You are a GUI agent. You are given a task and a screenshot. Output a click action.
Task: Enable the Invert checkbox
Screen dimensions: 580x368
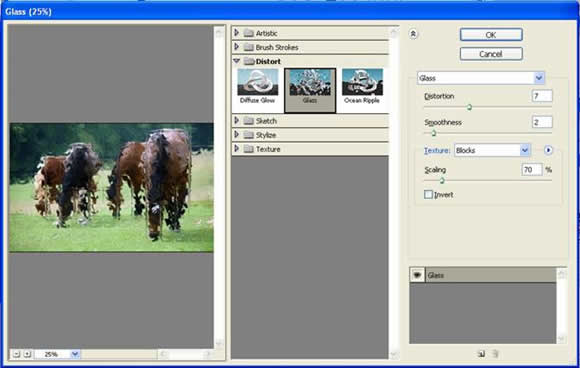tap(428, 194)
